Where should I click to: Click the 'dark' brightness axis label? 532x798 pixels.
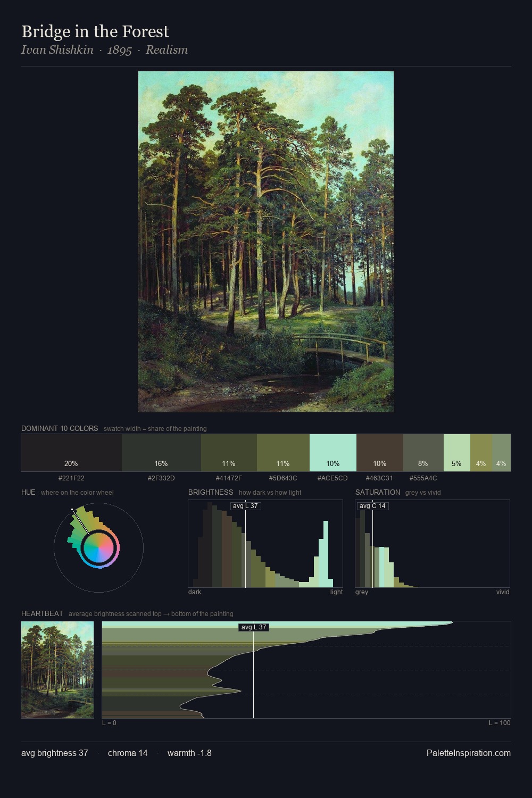click(195, 592)
